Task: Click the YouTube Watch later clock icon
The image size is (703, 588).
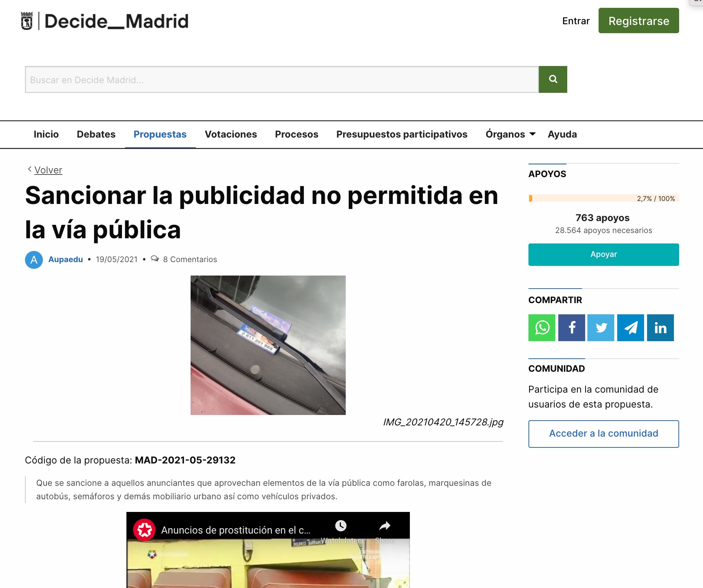Action: point(340,526)
